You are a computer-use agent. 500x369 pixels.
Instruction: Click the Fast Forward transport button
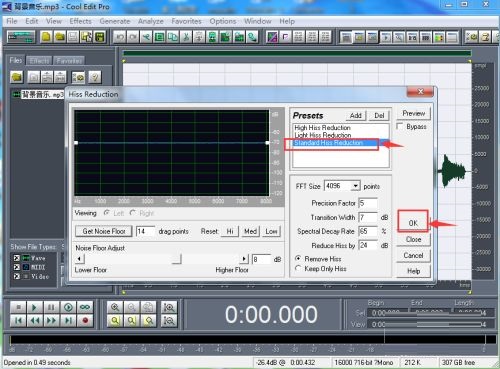click(x=51, y=321)
